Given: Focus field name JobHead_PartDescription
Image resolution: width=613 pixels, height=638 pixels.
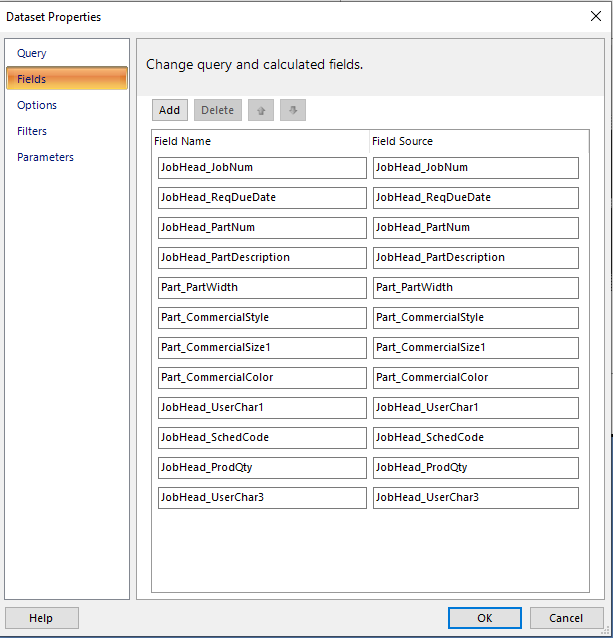Looking at the screenshot, I should (262, 258).
